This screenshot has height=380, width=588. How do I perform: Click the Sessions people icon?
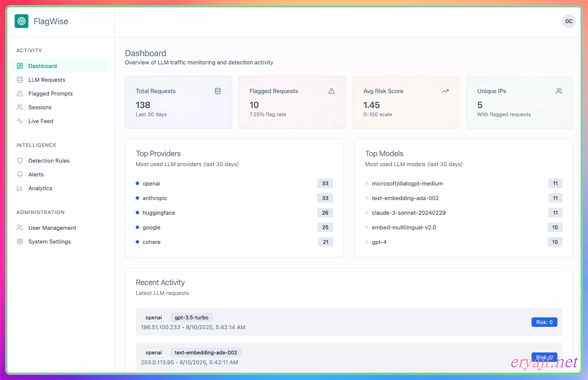click(x=20, y=107)
